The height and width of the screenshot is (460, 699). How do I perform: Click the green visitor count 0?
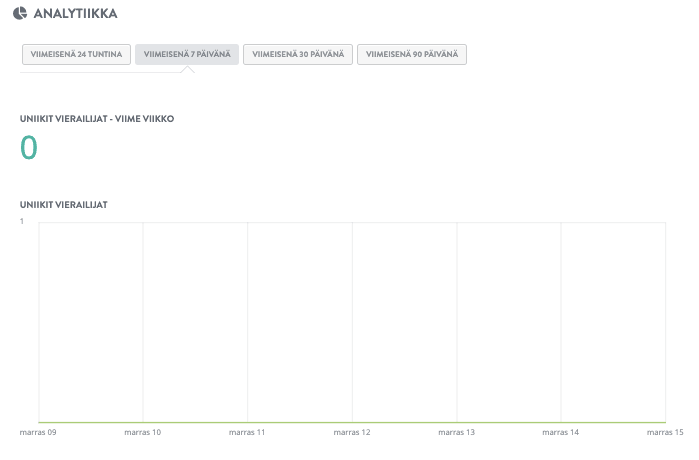coord(29,148)
